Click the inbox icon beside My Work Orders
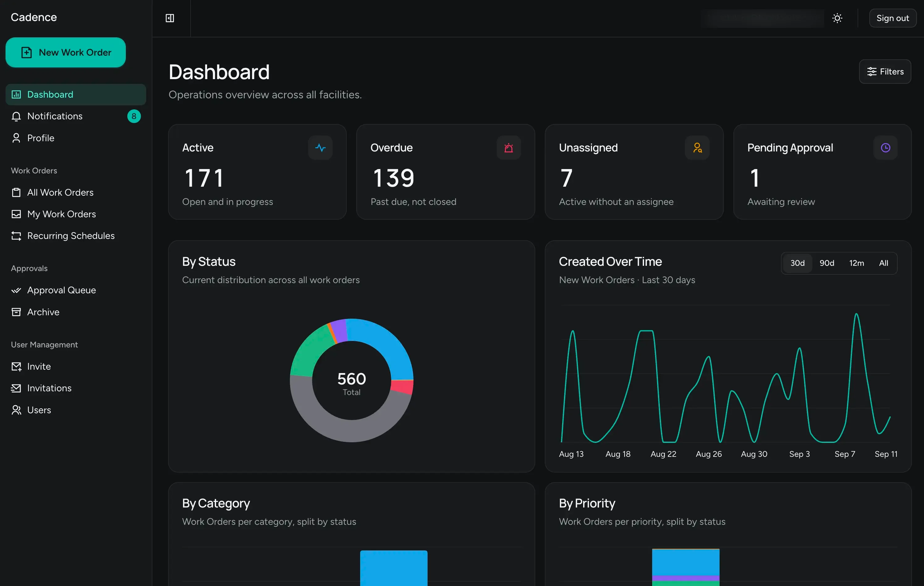 (16, 214)
